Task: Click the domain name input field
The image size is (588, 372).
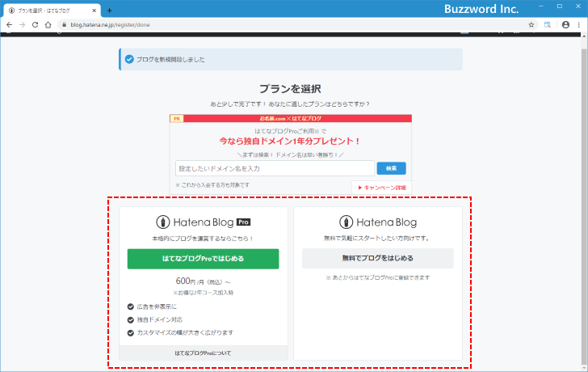Action: point(275,168)
